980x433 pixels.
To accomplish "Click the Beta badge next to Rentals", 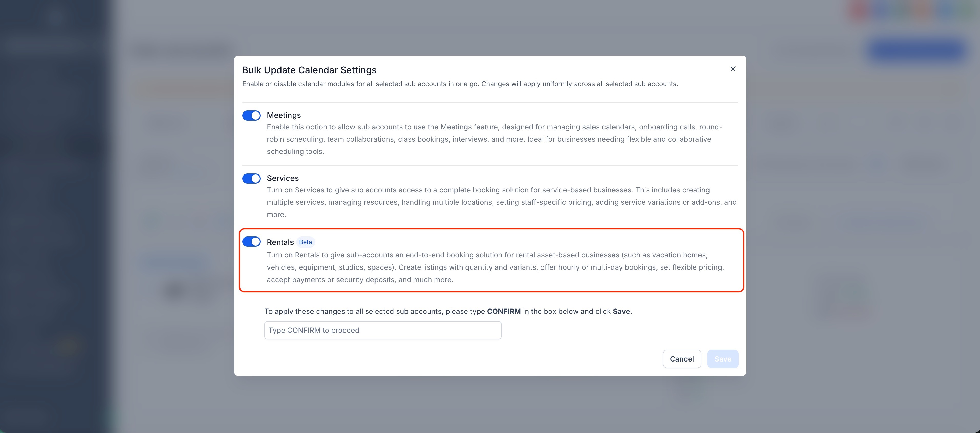I will 305,242.
